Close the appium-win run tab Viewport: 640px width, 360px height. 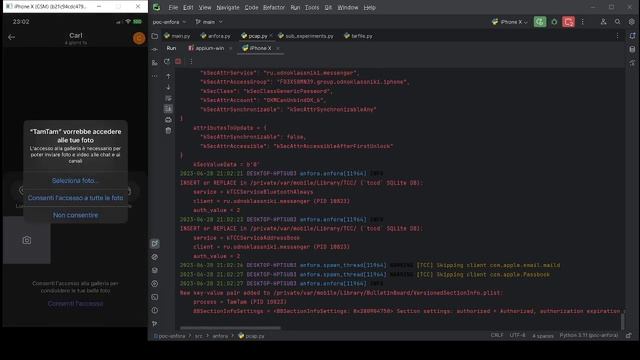(230, 48)
